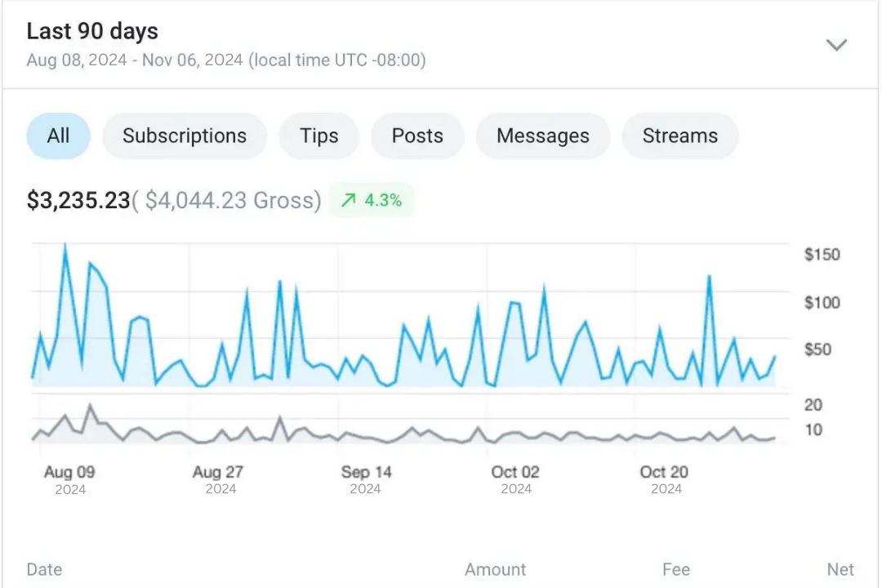Sort by the Amount column header
This screenshot has width=882, height=588.
[496, 570]
